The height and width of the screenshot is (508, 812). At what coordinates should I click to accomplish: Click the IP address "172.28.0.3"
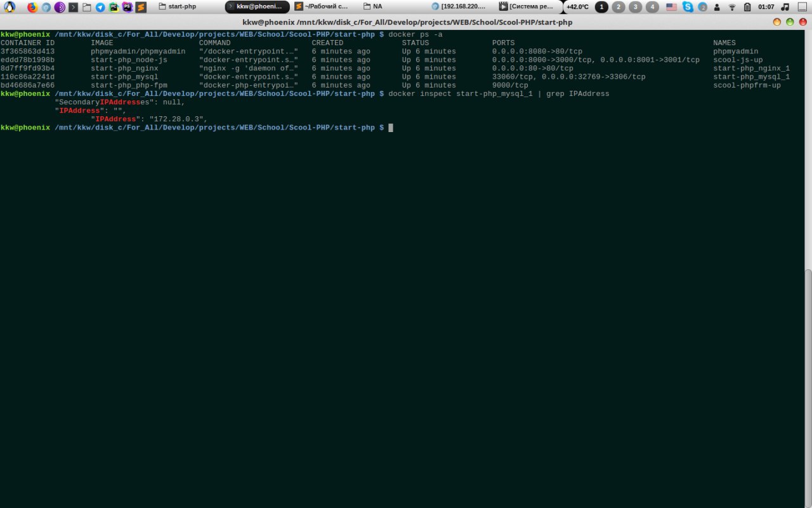(x=176, y=119)
